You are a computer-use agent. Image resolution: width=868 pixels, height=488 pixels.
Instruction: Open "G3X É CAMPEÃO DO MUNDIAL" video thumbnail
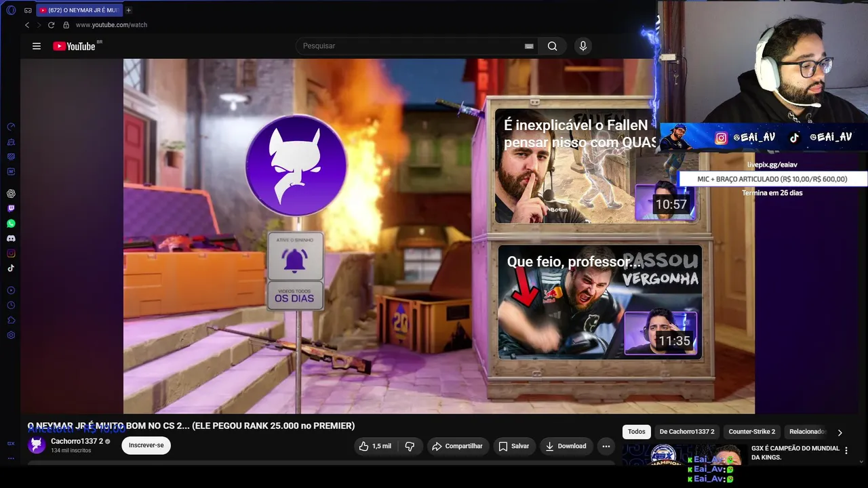click(684, 455)
